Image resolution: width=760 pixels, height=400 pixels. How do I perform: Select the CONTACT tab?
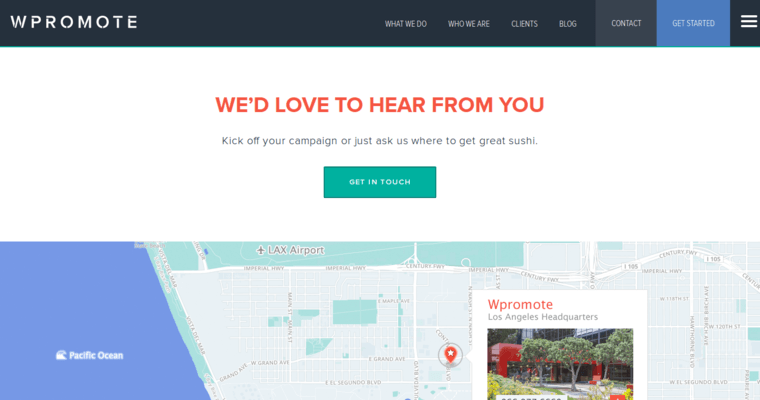pos(626,23)
